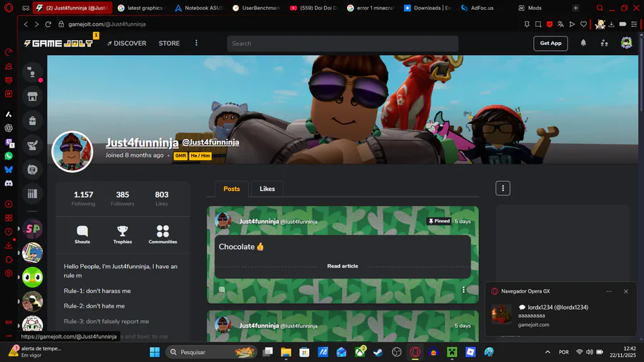The image size is (644, 362).
Task: Open the Windows Start menu
Action: pyautogui.click(x=155, y=352)
